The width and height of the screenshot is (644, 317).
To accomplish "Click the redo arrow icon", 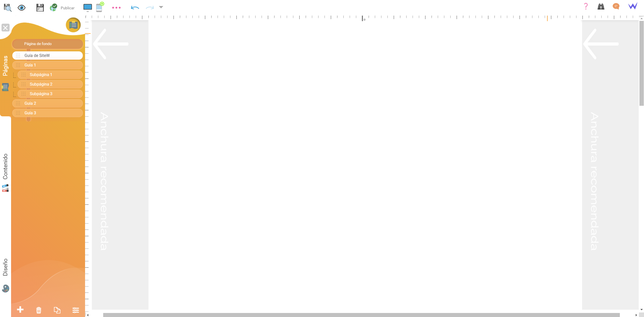I will (x=150, y=7).
